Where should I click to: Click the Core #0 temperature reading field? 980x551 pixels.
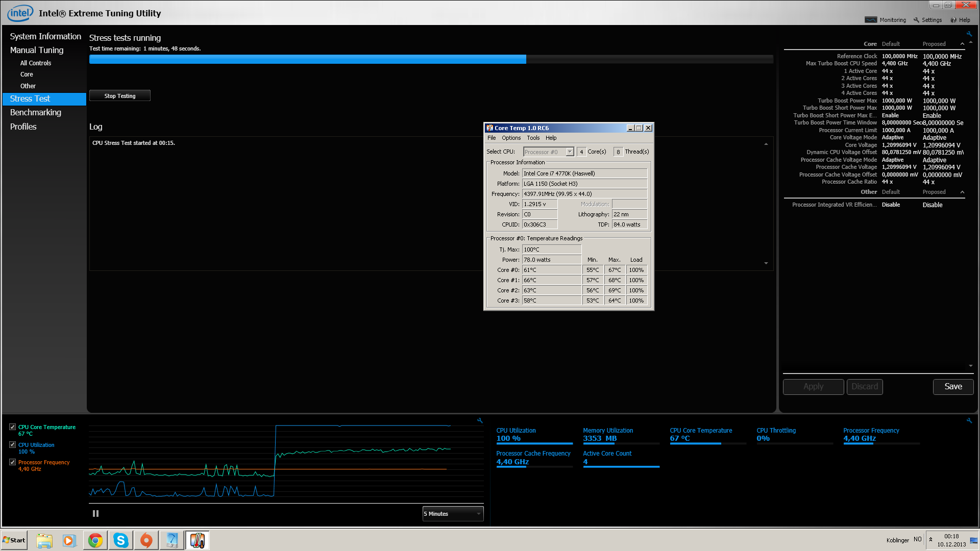tap(552, 270)
